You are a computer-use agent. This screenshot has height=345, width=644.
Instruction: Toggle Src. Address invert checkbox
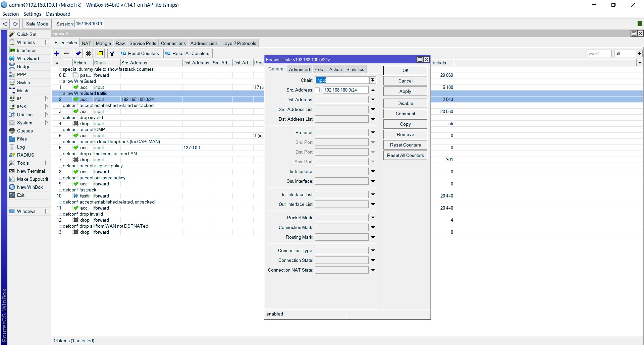(x=317, y=90)
